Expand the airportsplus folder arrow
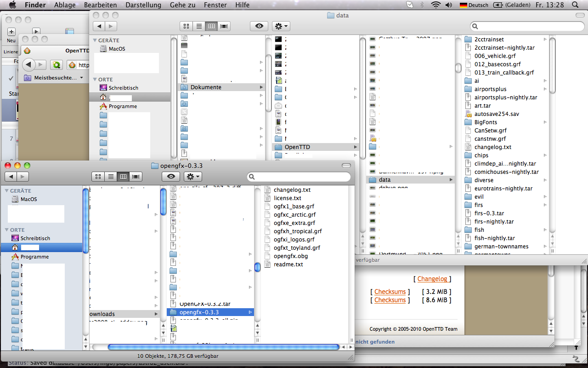Image resolution: width=588 pixels, height=368 pixels. (x=545, y=89)
